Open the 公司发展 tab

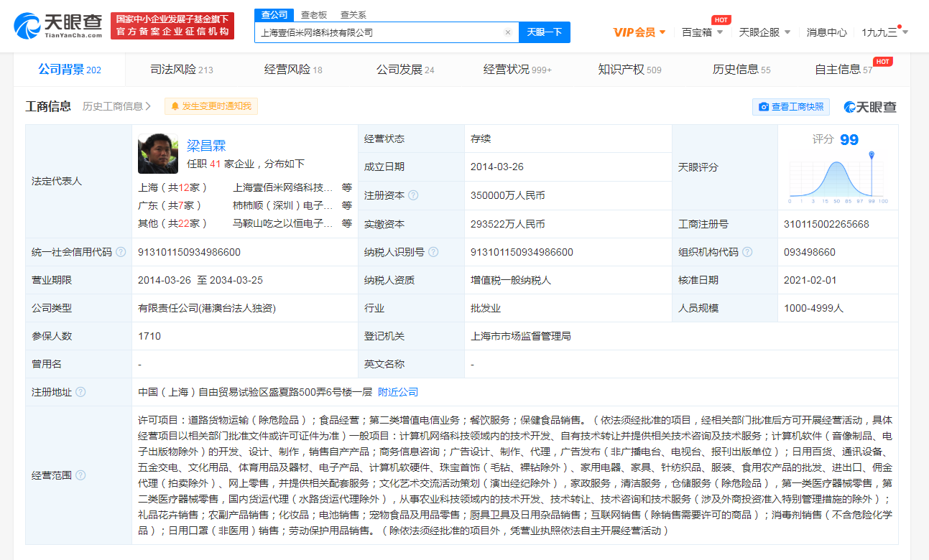coord(405,70)
